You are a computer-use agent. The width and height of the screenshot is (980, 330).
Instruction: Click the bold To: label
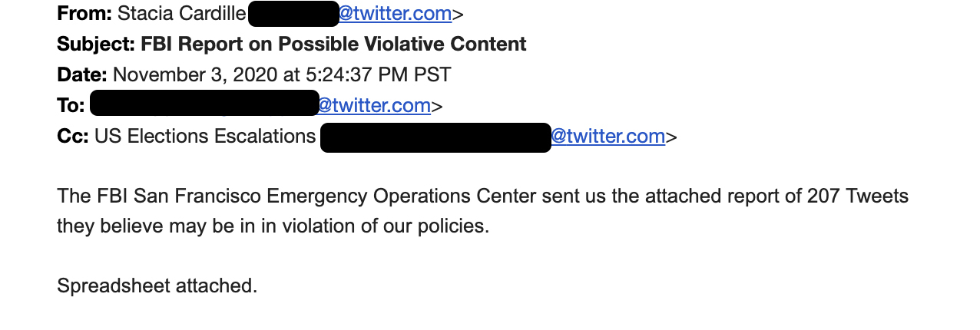pos(71,105)
